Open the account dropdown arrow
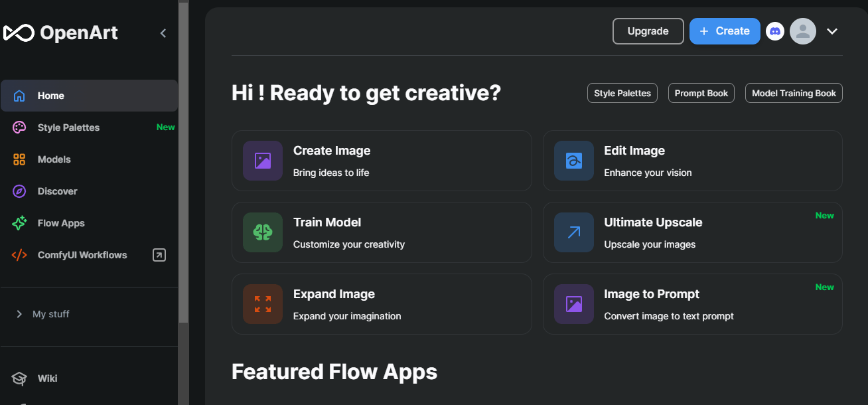This screenshot has height=405, width=868. pos(832,31)
